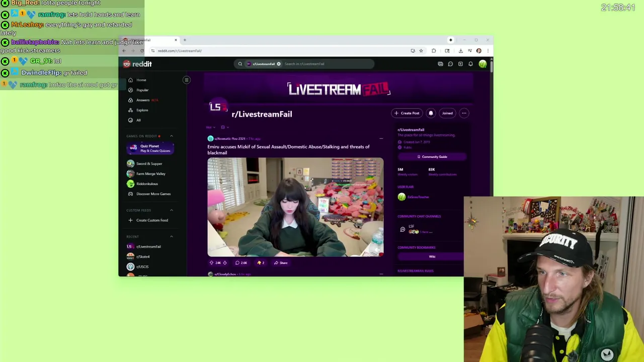644x362 pixels.
Task: Open the user avatar menu in the Reddit header
Action: pos(482,64)
